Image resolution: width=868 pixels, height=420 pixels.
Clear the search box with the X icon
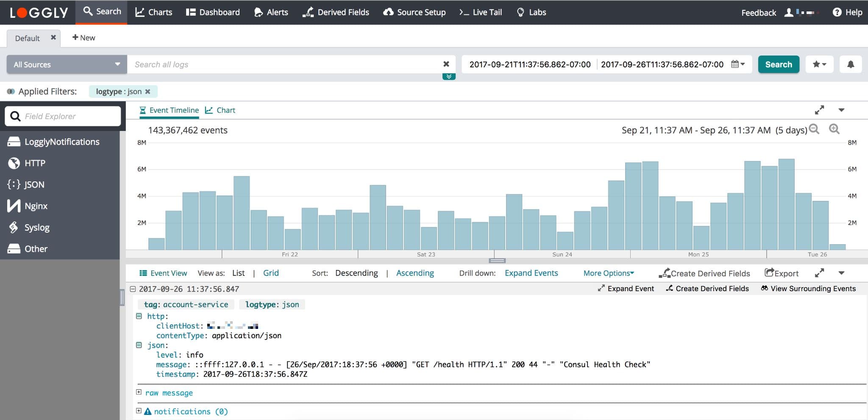pyautogui.click(x=446, y=64)
